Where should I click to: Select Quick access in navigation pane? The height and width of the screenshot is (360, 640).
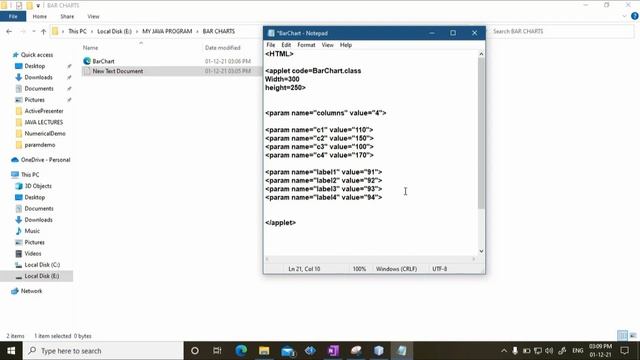point(36,55)
